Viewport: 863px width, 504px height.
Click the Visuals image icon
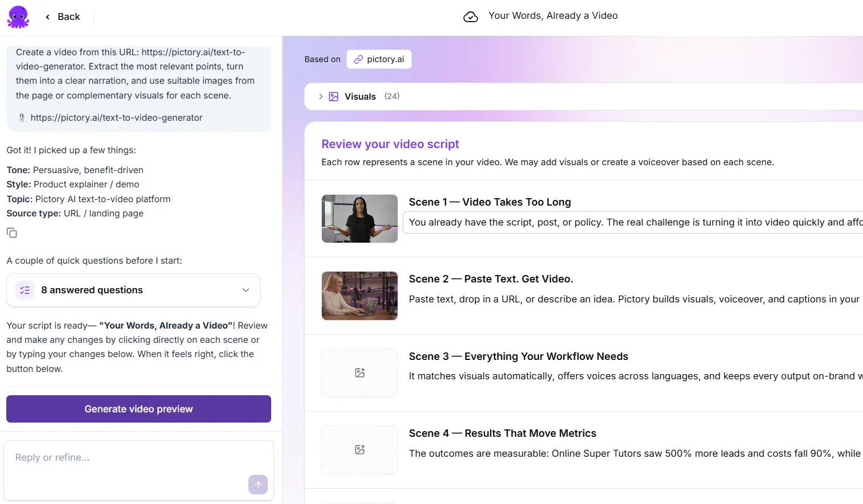tap(334, 97)
